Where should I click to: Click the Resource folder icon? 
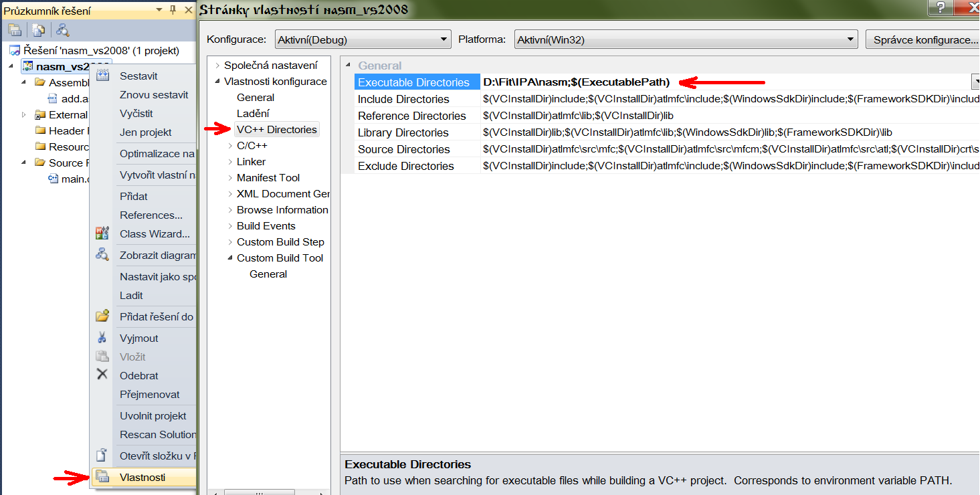(40, 146)
